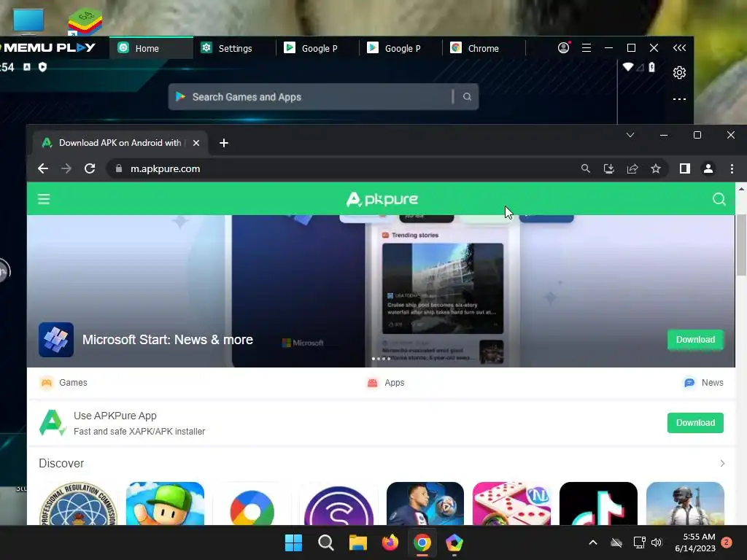Open File Explorer from taskbar
The width and height of the screenshot is (747, 560).
357,542
